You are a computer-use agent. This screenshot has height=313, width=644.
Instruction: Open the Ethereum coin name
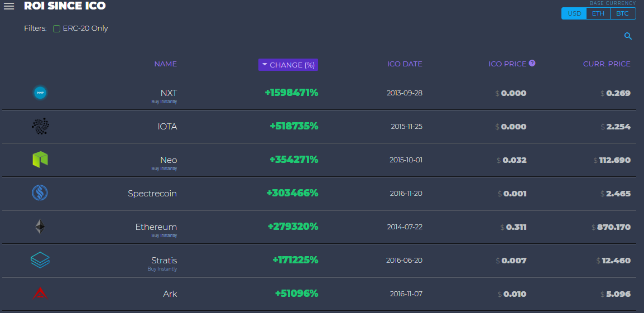tap(156, 227)
